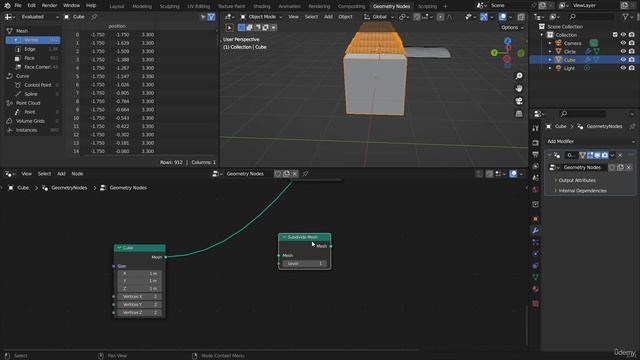640x360 pixels.
Task: Select the hand pan gizmo in viewport
Action: pos(519,89)
